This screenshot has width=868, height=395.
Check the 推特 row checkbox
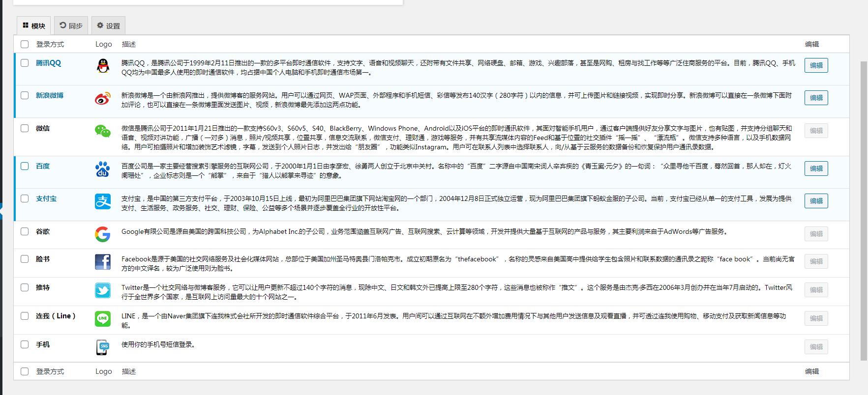click(25, 287)
